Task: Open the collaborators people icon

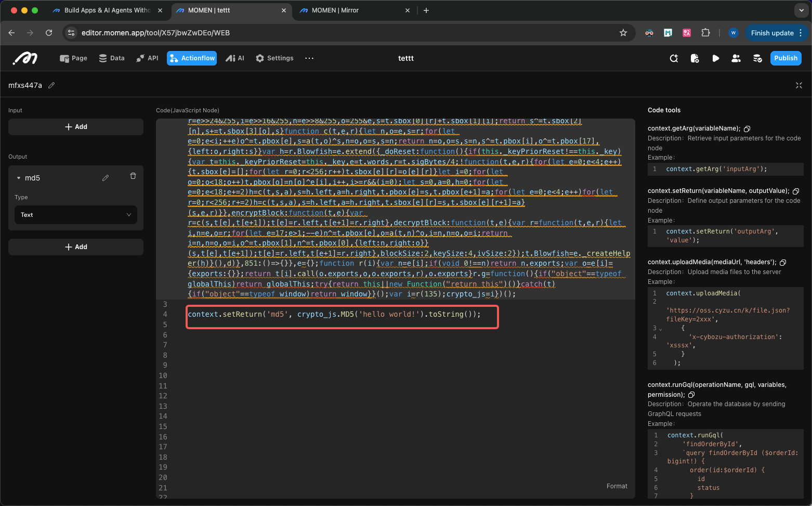Action: [x=736, y=58]
